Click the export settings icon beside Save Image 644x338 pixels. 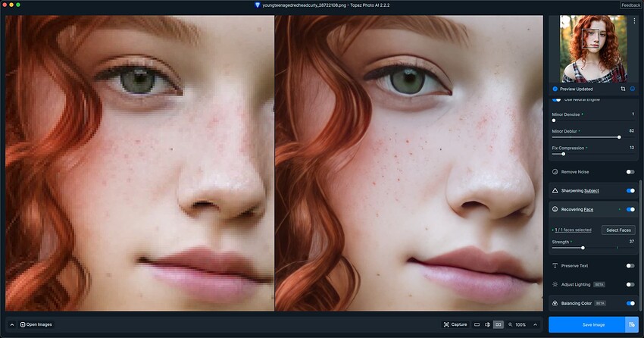pos(631,324)
